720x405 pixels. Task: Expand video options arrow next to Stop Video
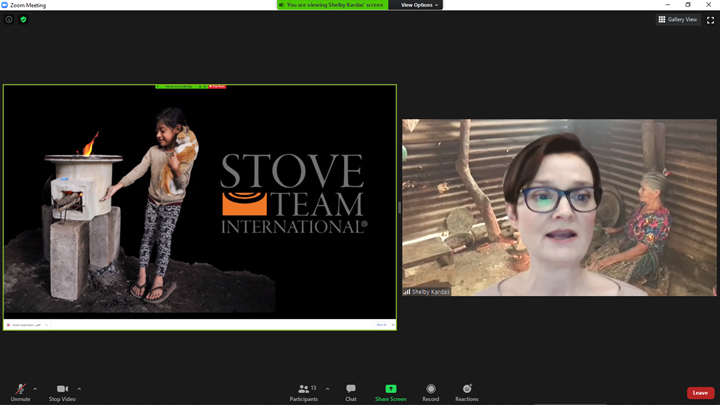(79, 389)
